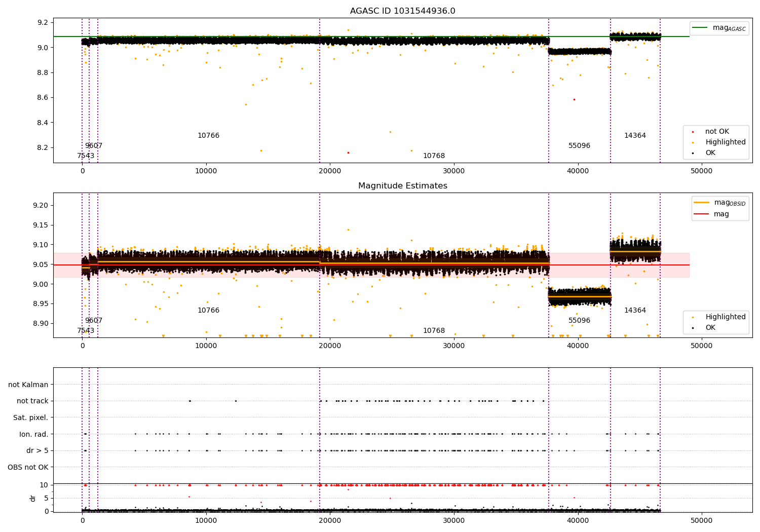Click the 5 tick on the dr axis
760x532 pixels.
click(x=47, y=499)
